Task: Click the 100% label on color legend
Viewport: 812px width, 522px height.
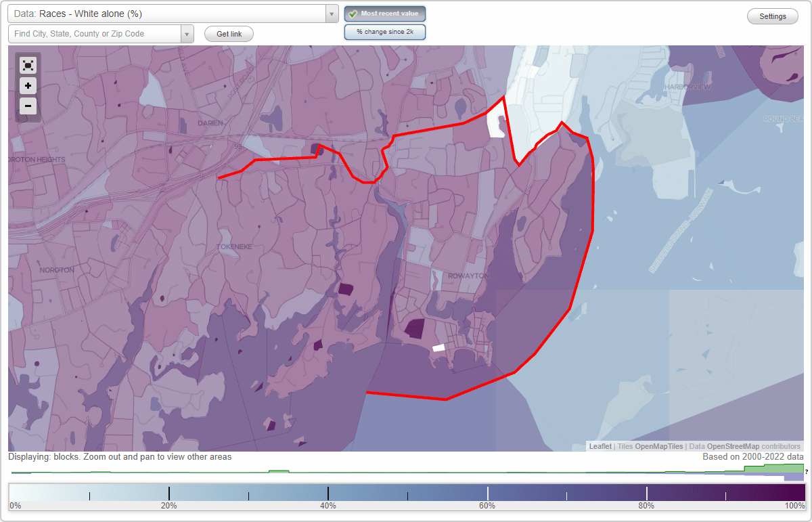Action: click(x=794, y=506)
